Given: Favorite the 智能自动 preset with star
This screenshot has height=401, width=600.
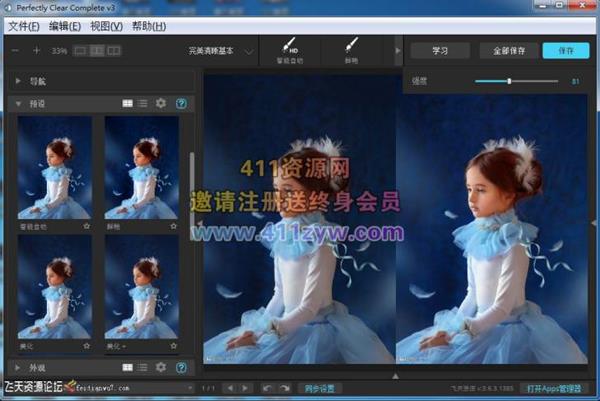Looking at the screenshot, I should [87, 227].
